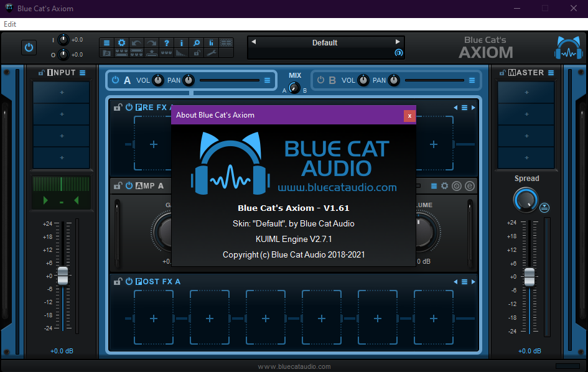588x372 pixels.
Task: Click the double 'ii' toolbar icon
Action: click(211, 43)
